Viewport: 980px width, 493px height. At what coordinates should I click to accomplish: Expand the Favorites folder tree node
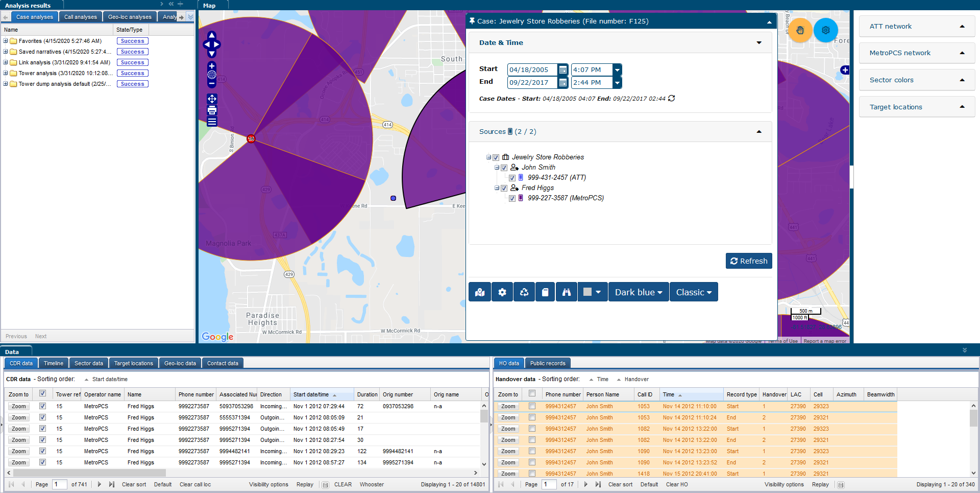(6, 41)
